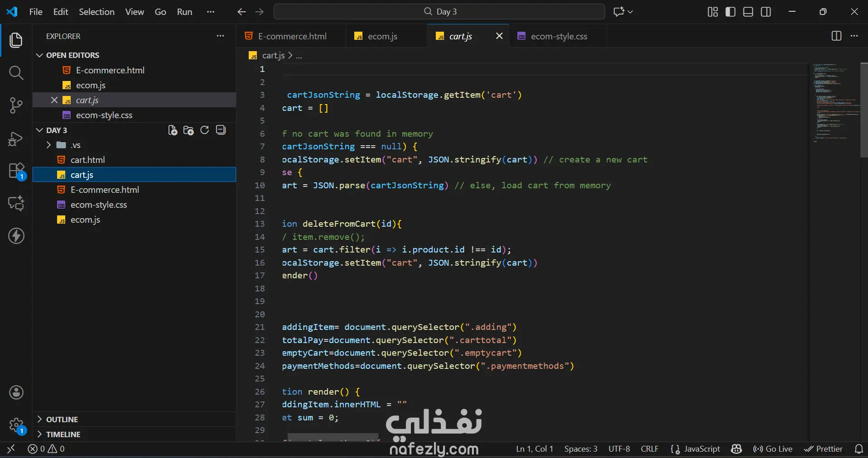Open the Edit menu

(x=61, y=12)
